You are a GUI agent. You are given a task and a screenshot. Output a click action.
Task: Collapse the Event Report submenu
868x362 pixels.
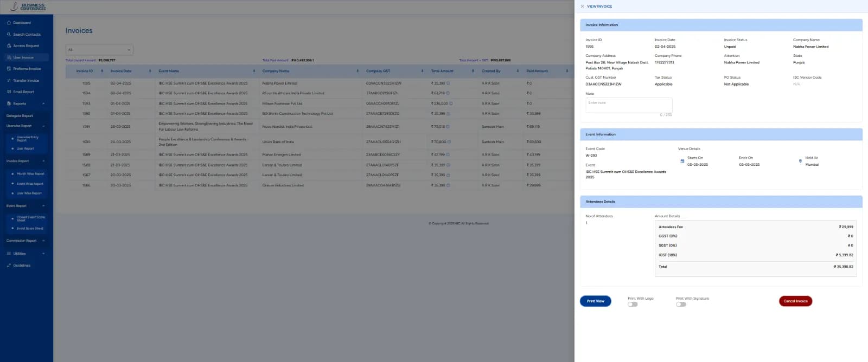pos(43,206)
